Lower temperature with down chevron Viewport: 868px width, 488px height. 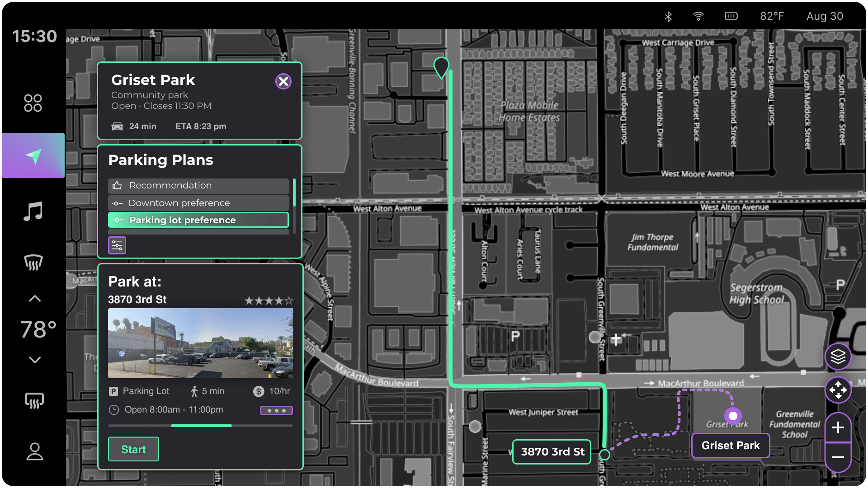click(35, 360)
